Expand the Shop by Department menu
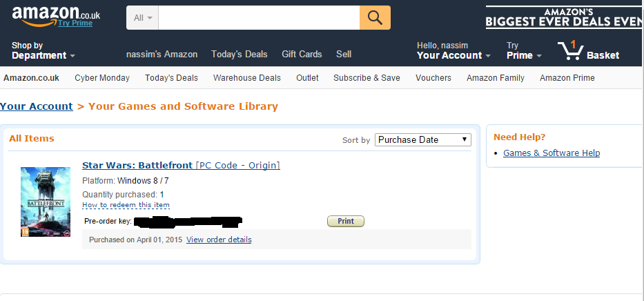 click(43, 50)
